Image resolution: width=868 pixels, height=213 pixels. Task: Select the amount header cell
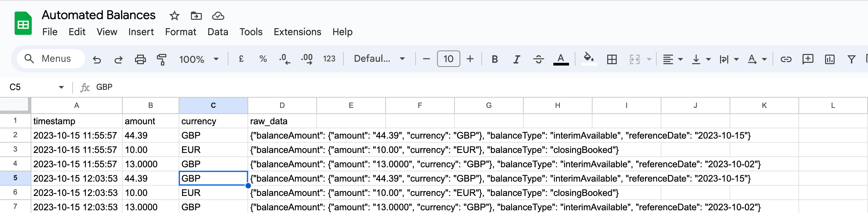click(151, 121)
